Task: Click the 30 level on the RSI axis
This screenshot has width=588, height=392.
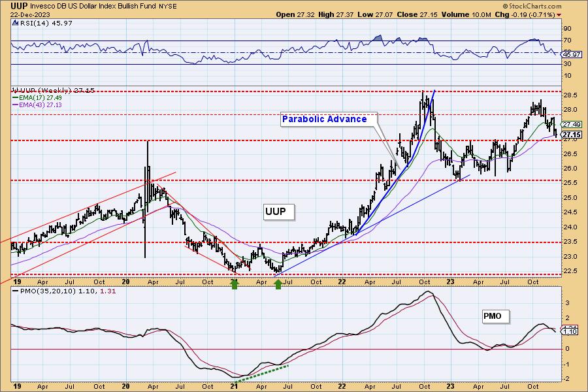Action: pyautogui.click(x=567, y=64)
